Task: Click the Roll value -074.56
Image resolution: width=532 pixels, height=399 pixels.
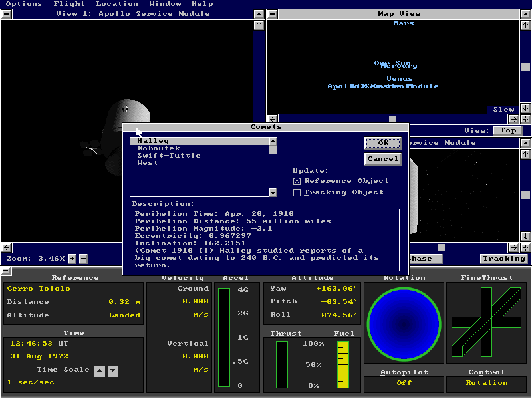Action: click(x=336, y=315)
